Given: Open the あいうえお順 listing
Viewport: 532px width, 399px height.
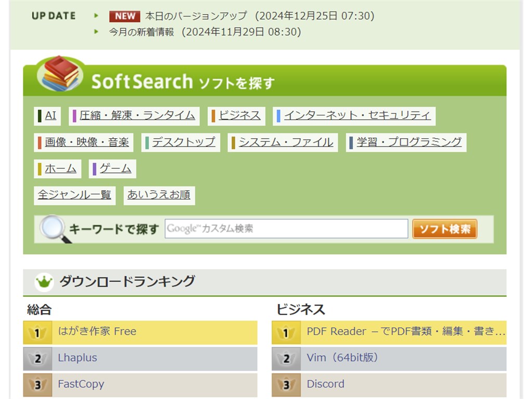Looking at the screenshot, I should tap(158, 195).
